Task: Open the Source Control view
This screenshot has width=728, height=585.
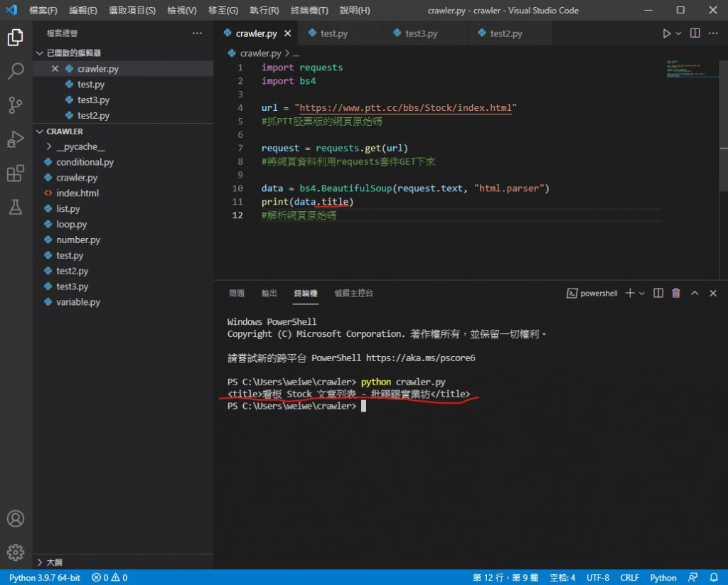Action: coord(16,105)
